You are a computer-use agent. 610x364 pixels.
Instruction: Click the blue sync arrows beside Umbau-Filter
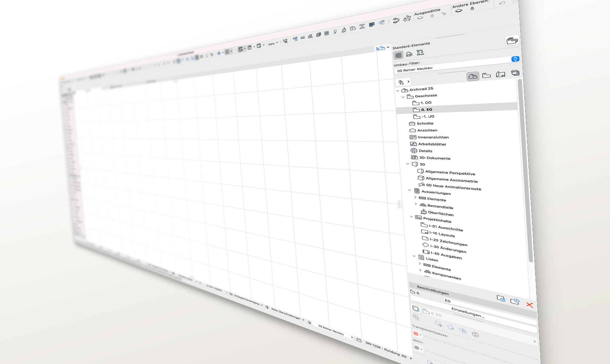click(515, 59)
